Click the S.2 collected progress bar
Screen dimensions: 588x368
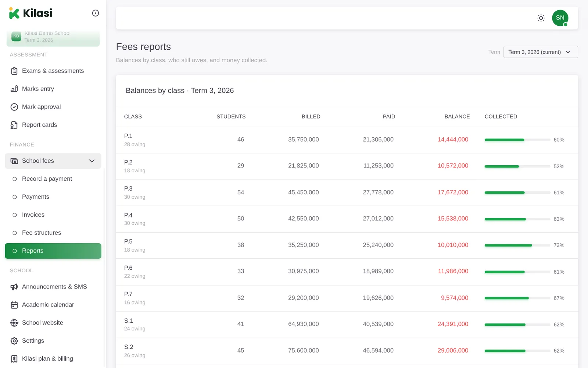click(517, 351)
